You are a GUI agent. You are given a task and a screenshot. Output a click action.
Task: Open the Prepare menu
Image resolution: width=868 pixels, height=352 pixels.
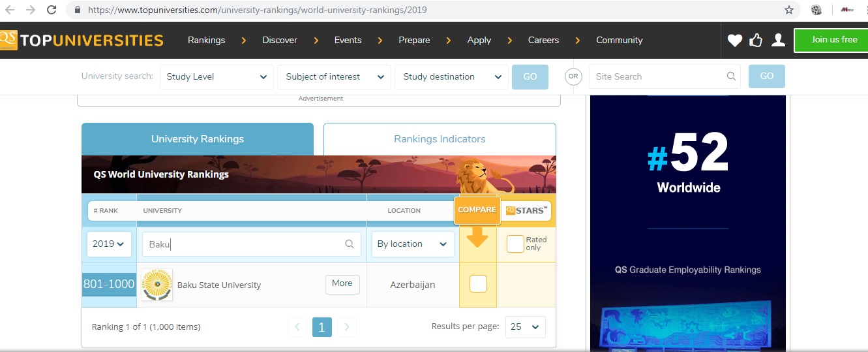[x=414, y=40]
